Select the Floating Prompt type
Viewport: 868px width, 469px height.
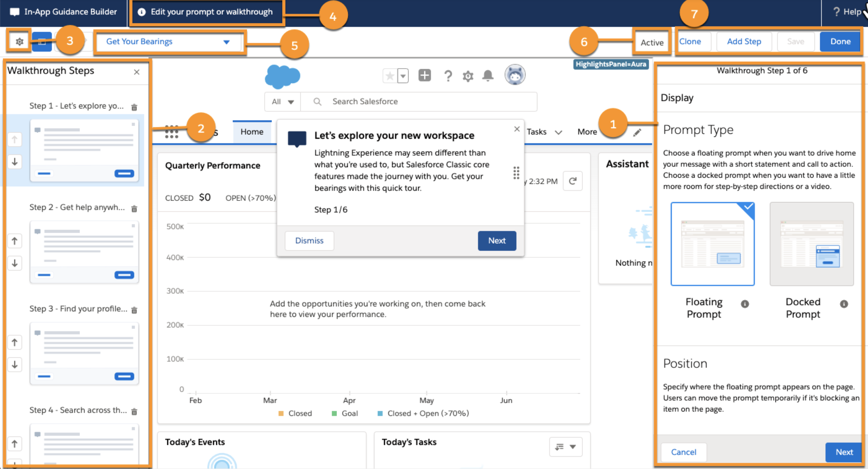[712, 244]
